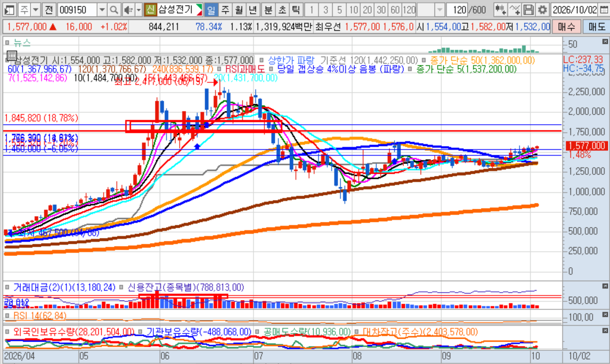Switch to 분 minute chart
The width and height of the screenshot is (610, 364).
click(268, 9)
